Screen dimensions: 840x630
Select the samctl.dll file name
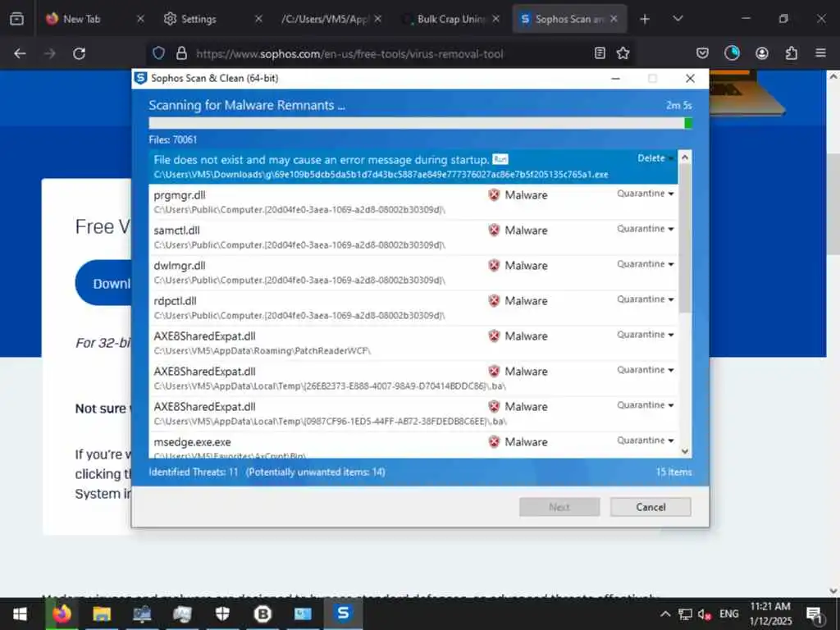(177, 231)
